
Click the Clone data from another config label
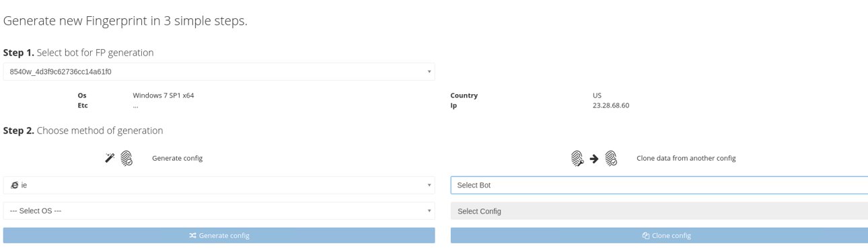[686, 159]
